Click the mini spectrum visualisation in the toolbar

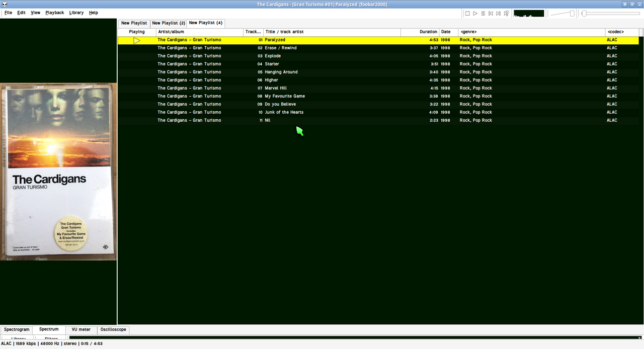529,14
